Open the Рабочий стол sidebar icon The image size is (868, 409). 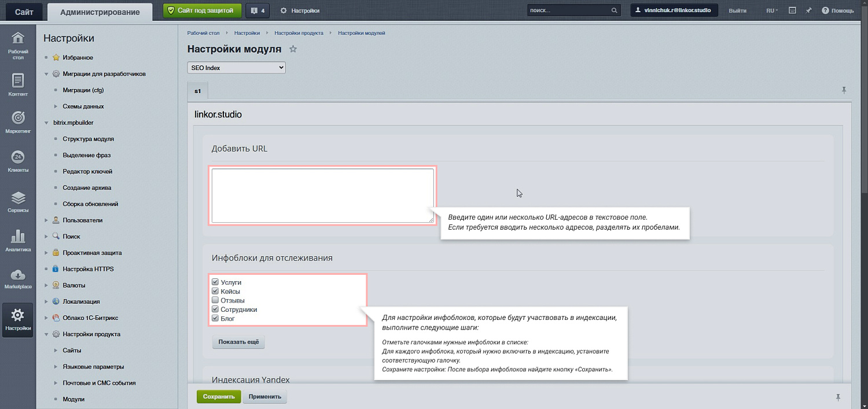tap(18, 39)
